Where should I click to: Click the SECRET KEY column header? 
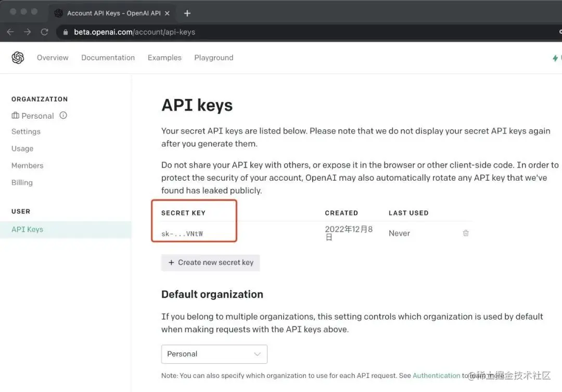pyautogui.click(x=183, y=213)
